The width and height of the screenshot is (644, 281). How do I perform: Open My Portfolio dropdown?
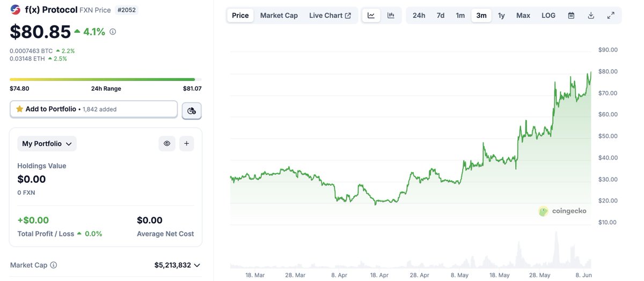coord(47,144)
